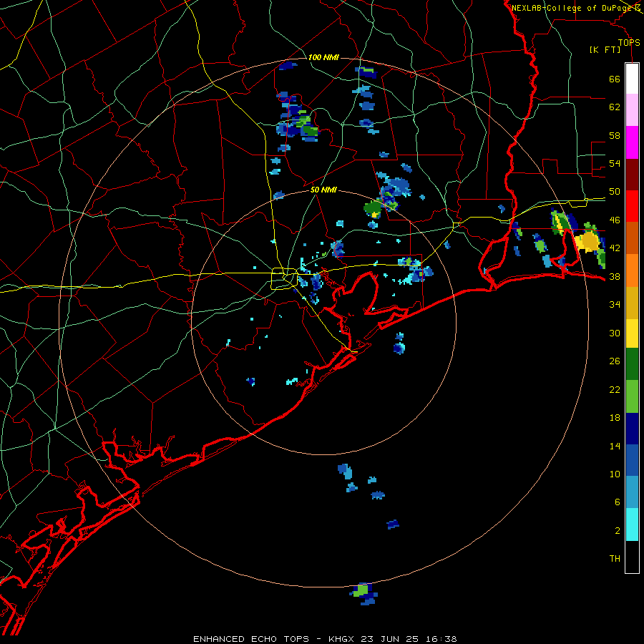
Task: Pick the light green legend band
Action: pos(632,396)
